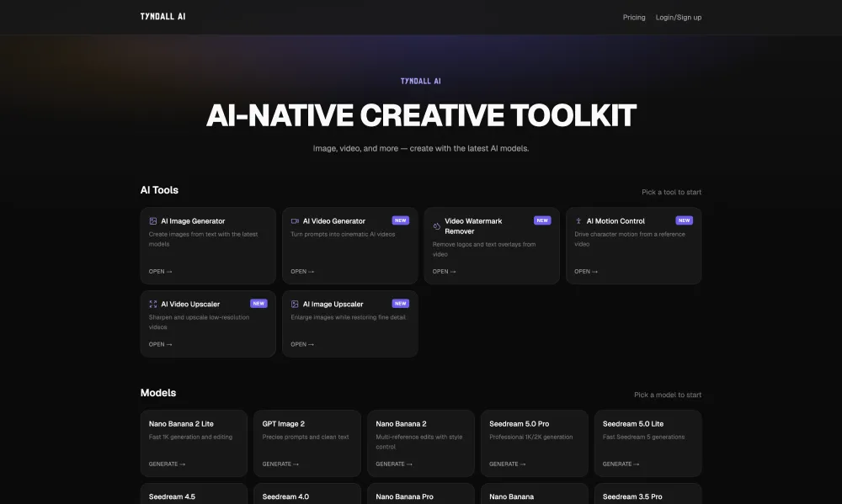
Task: Click GENERATE under Nano Banana 2
Action: click(394, 464)
